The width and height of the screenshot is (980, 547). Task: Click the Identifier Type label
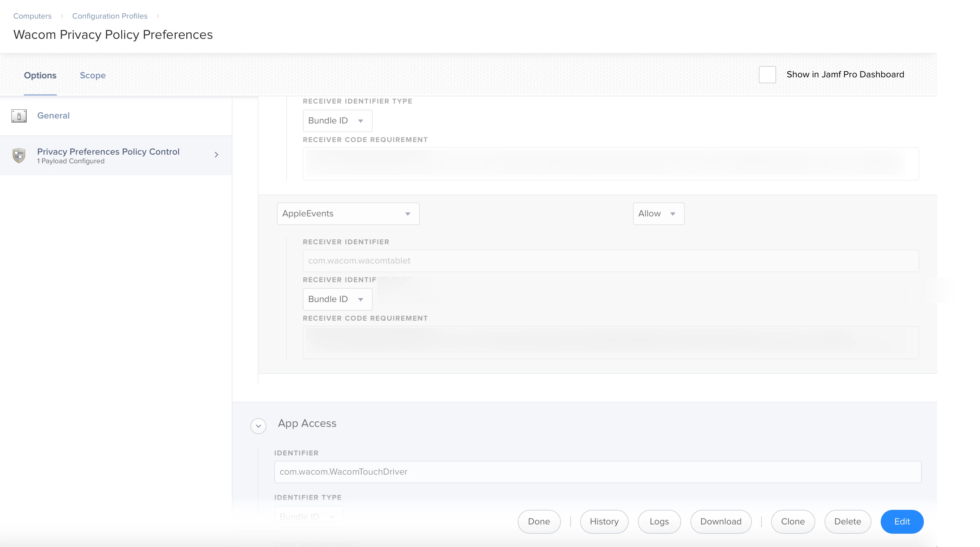point(308,498)
